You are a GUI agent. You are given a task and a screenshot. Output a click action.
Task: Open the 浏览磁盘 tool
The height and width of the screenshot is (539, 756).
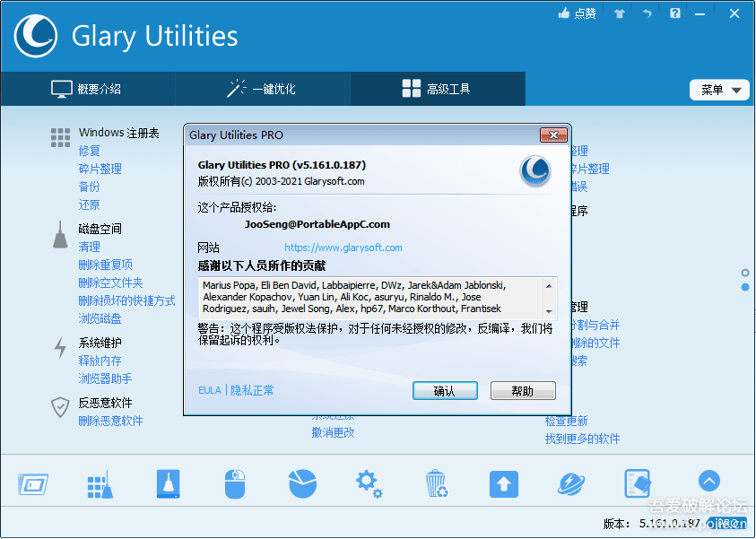[100, 318]
